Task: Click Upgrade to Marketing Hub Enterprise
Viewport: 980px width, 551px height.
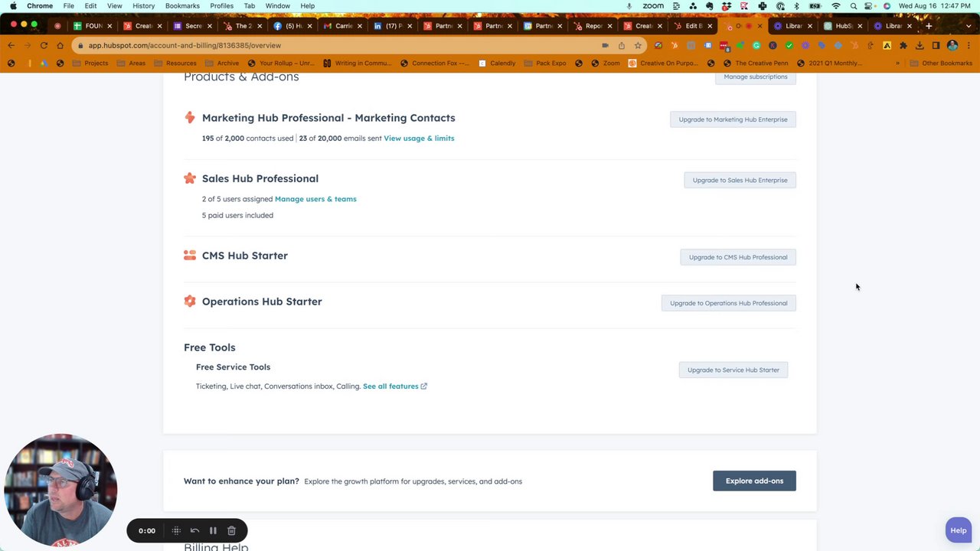Action: pos(733,119)
